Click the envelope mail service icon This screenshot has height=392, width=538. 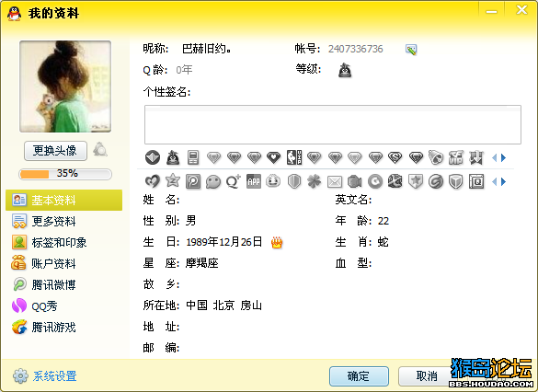335,181
